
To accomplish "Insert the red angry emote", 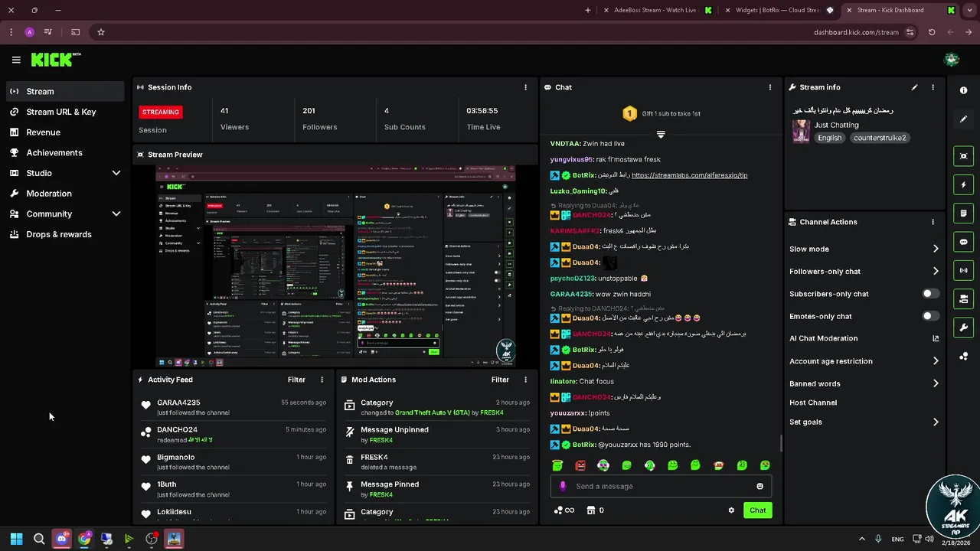I will 580,465.
